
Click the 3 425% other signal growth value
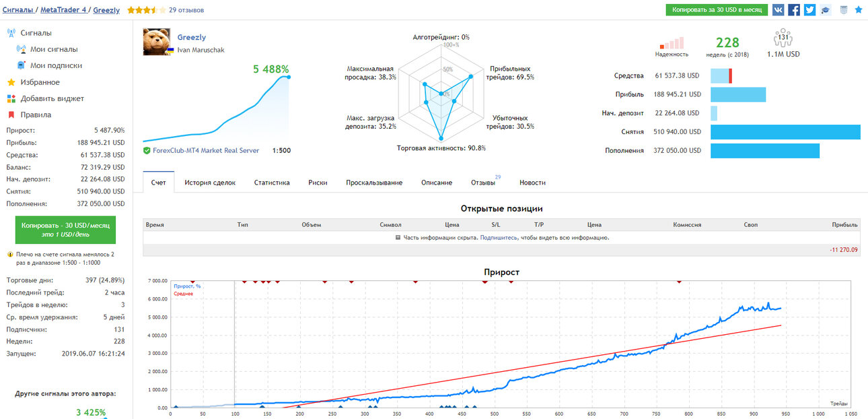click(x=90, y=412)
